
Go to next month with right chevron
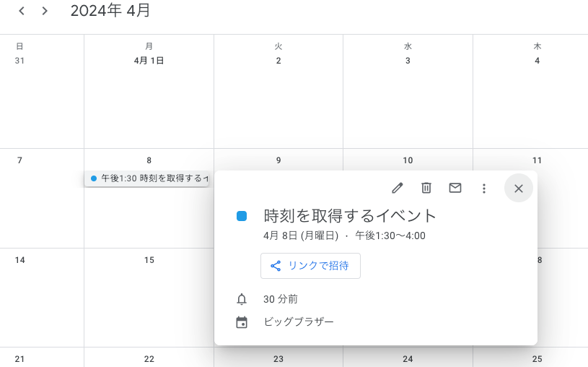[x=45, y=11]
